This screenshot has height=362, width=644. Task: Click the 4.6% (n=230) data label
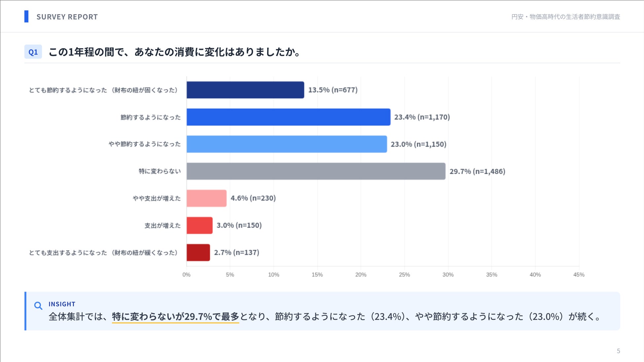[x=253, y=198]
